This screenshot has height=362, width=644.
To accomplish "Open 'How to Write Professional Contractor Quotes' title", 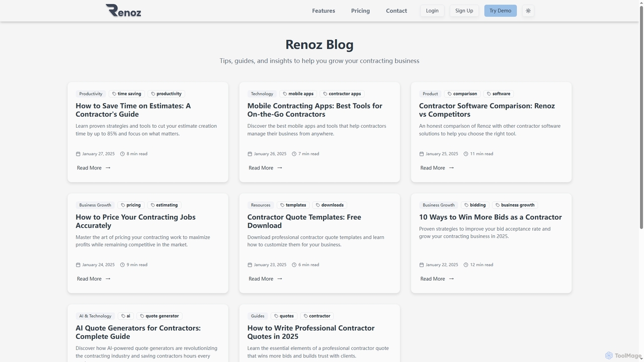I will pos(311,332).
